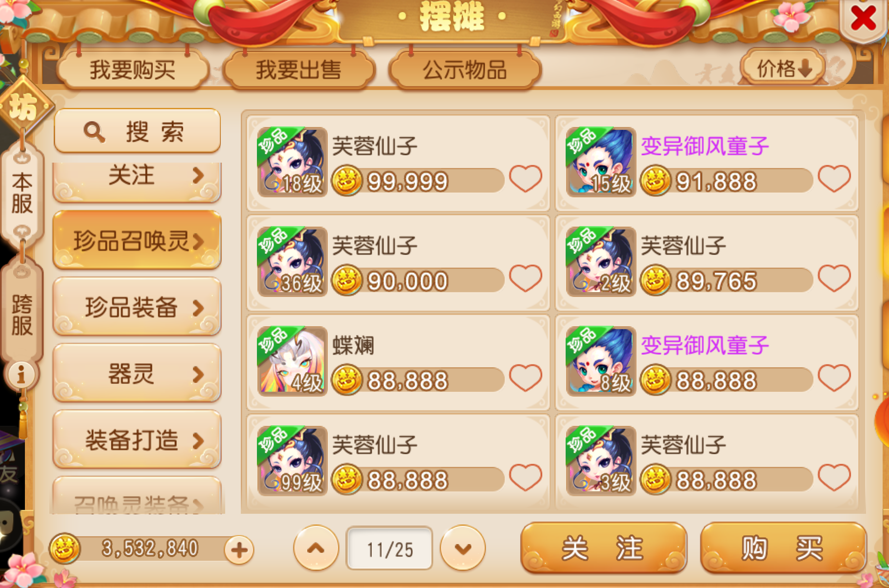
Task: Go to previous page with up arrow
Action: tap(316, 548)
